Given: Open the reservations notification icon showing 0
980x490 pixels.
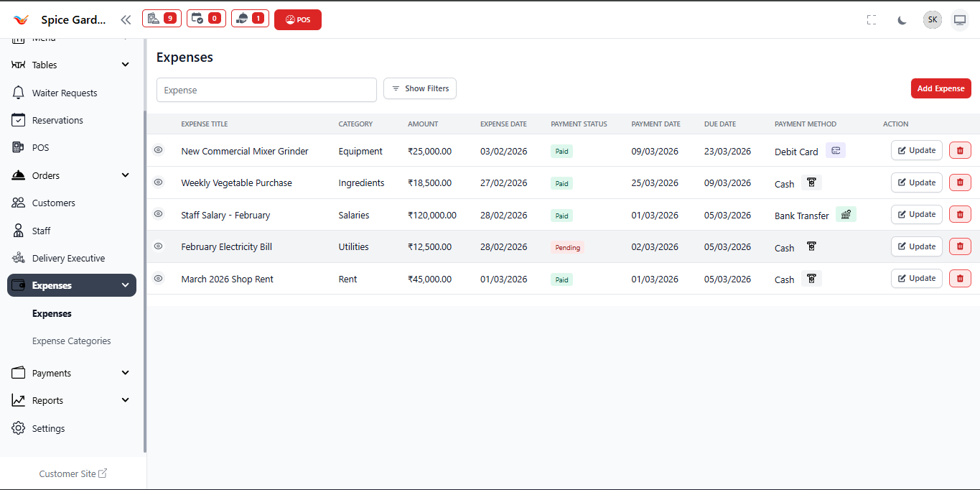Looking at the screenshot, I should 206,19.
